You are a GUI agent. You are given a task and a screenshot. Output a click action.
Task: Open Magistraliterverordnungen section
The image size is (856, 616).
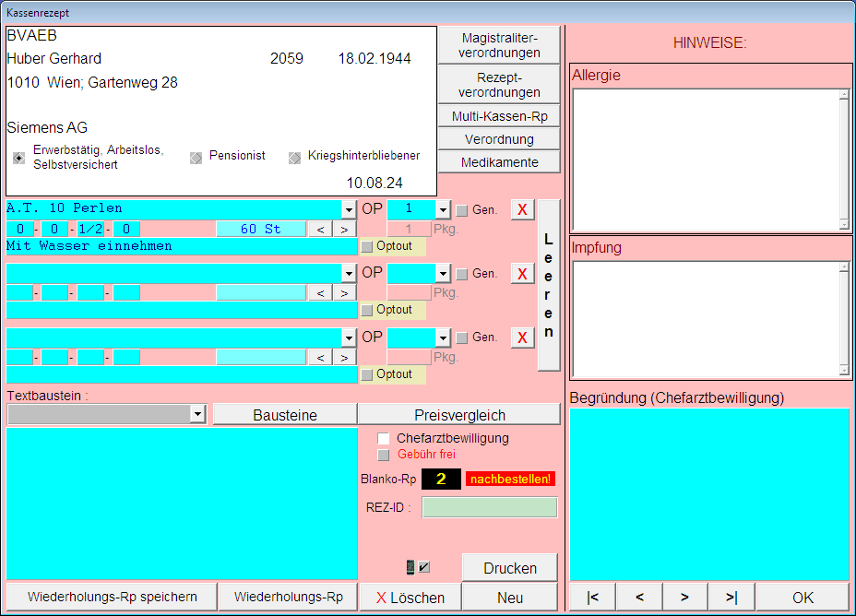tap(499, 44)
